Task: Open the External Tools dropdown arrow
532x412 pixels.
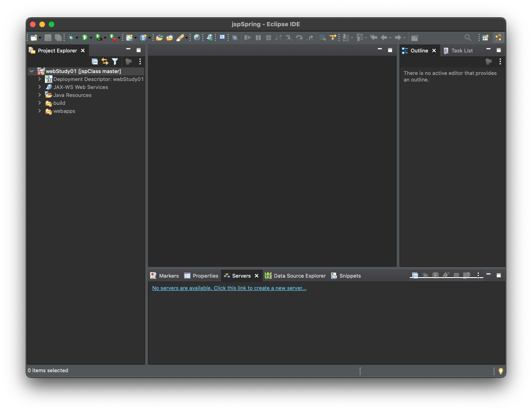Action: point(119,38)
